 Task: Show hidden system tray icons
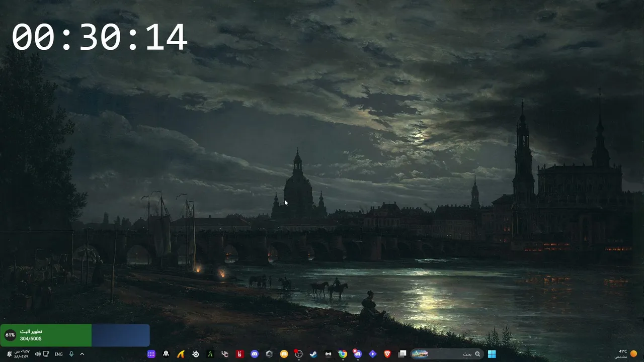coord(82,354)
